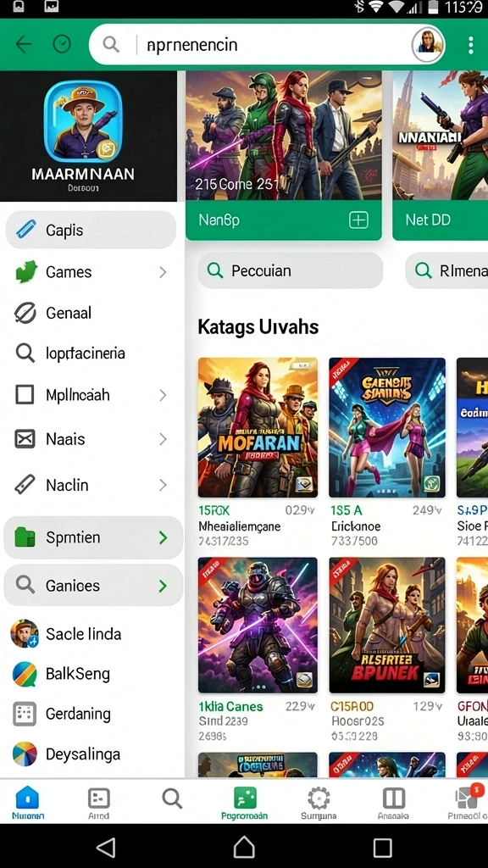The height and width of the screenshot is (868, 488).
Task: Click the magnifier icon beside lopŕfacineria
Action: (x=25, y=353)
